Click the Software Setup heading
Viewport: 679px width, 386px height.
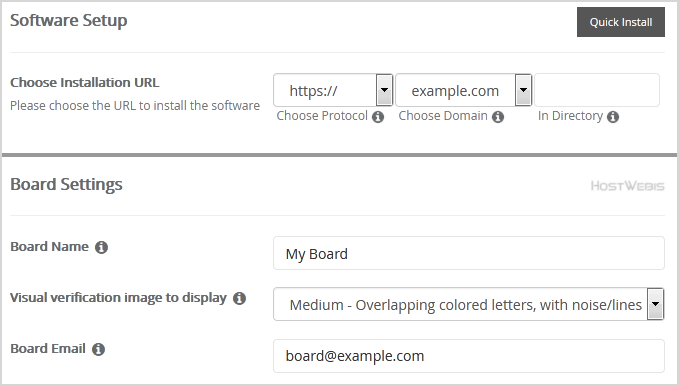point(68,20)
